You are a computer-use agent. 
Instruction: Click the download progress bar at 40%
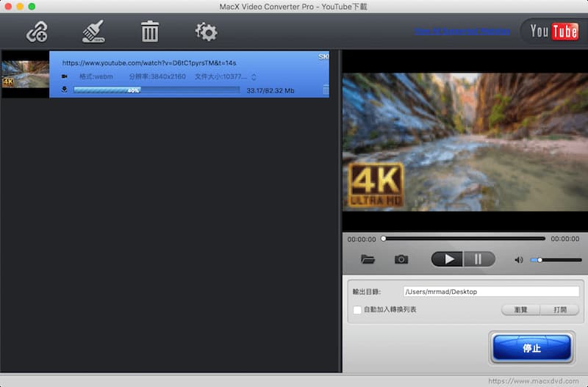[x=157, y=90]
